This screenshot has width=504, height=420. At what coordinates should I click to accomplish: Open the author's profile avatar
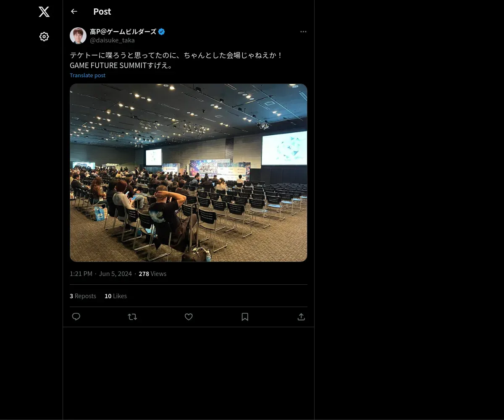click(x=78, y=36)
